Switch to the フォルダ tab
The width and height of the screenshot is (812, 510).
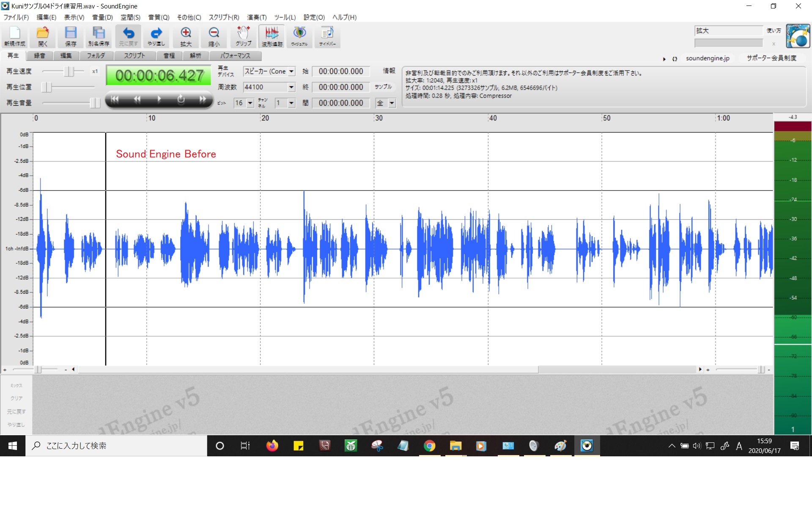coord(96,56)
